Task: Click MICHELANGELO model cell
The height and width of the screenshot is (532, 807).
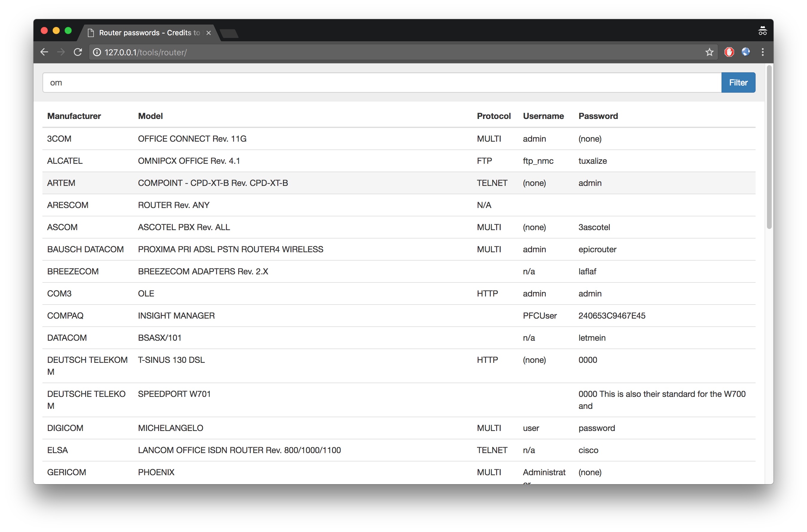Action: coord(171,428)
